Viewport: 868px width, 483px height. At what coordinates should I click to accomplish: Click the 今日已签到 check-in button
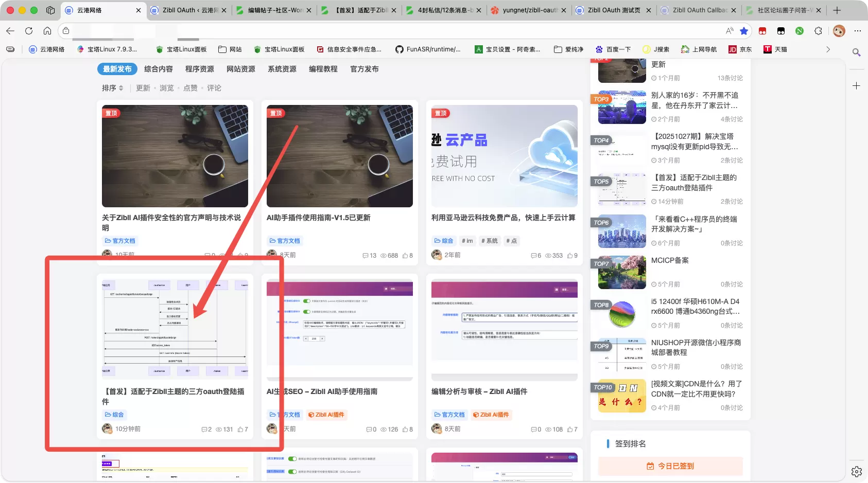point(670,466)
